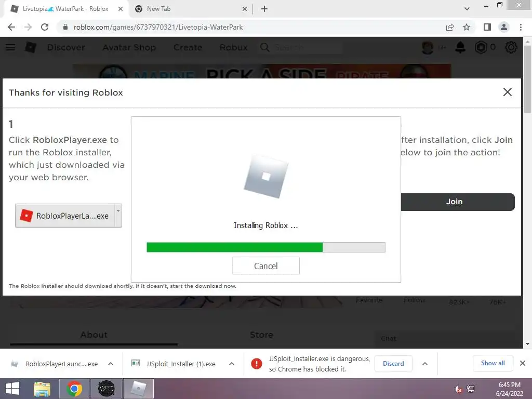Open the Avatar Shop page

(x=129, y=47)
